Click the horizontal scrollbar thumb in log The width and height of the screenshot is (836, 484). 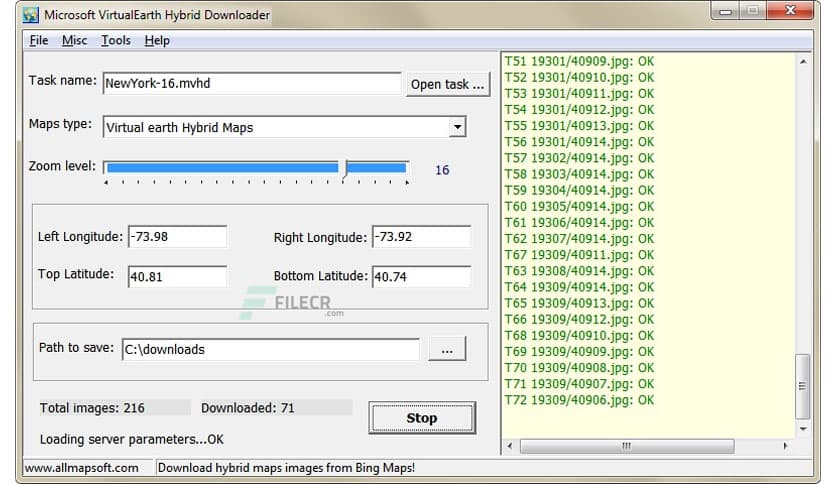(627, 446)
